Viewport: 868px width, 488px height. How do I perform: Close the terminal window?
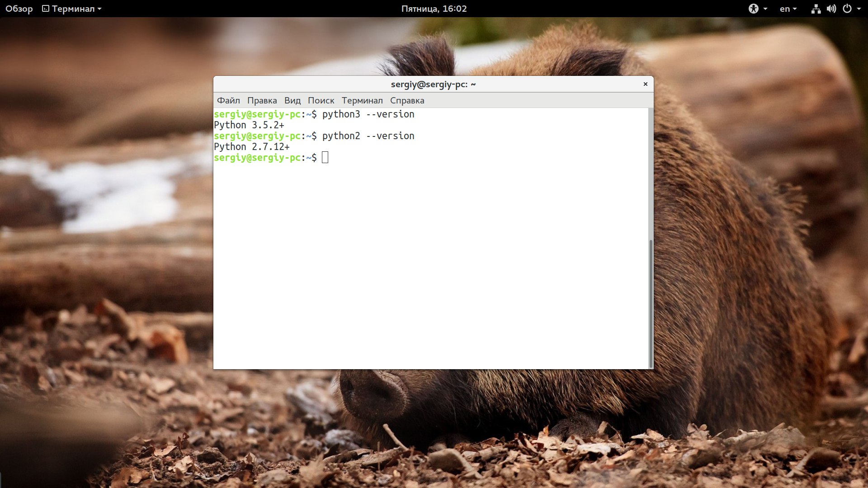646,84
